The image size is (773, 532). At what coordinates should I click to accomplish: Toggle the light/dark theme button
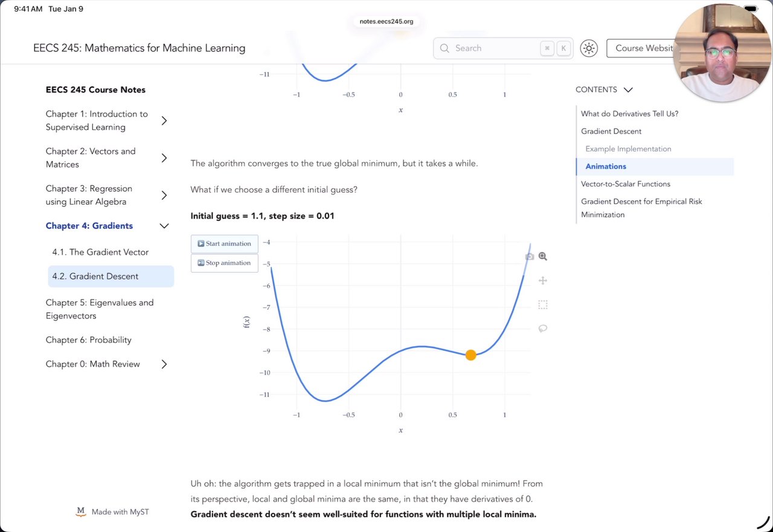(x=589, y=48)
